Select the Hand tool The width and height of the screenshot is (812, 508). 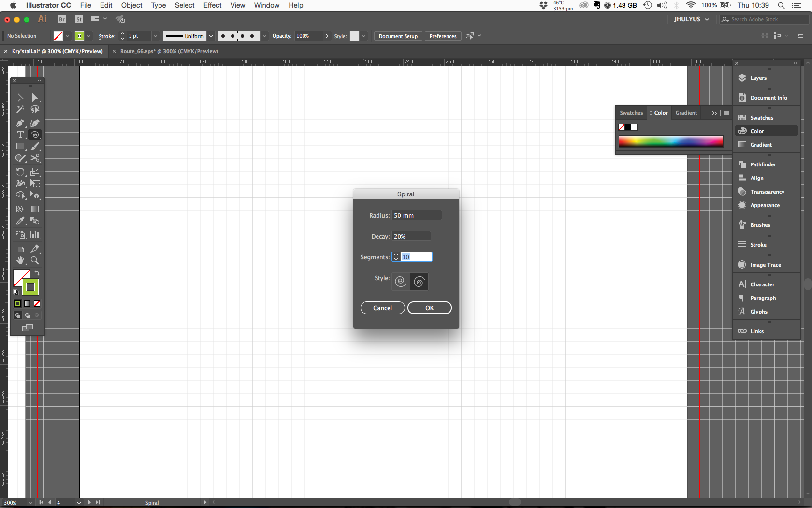tap(20, 260)
